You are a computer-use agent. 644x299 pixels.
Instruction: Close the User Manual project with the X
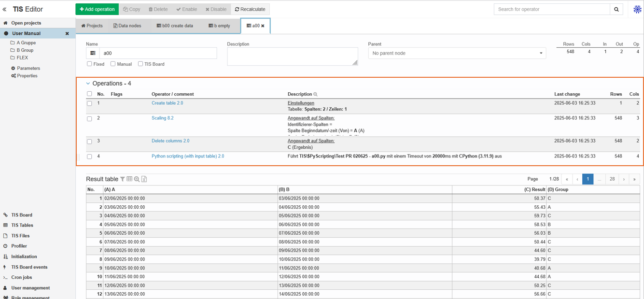point(67,34)
